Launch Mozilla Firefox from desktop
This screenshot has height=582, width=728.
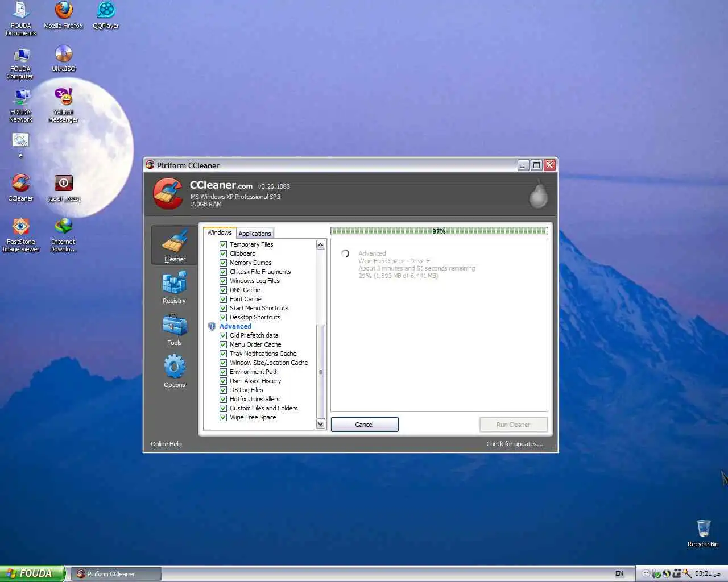pyautogui.click(x=63, y=16)
